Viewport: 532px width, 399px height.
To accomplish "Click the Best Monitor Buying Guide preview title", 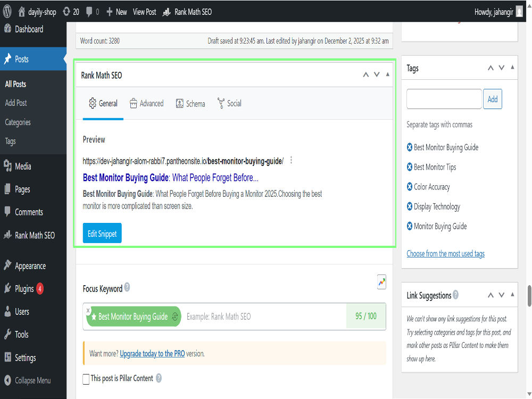I will (170, 178).
